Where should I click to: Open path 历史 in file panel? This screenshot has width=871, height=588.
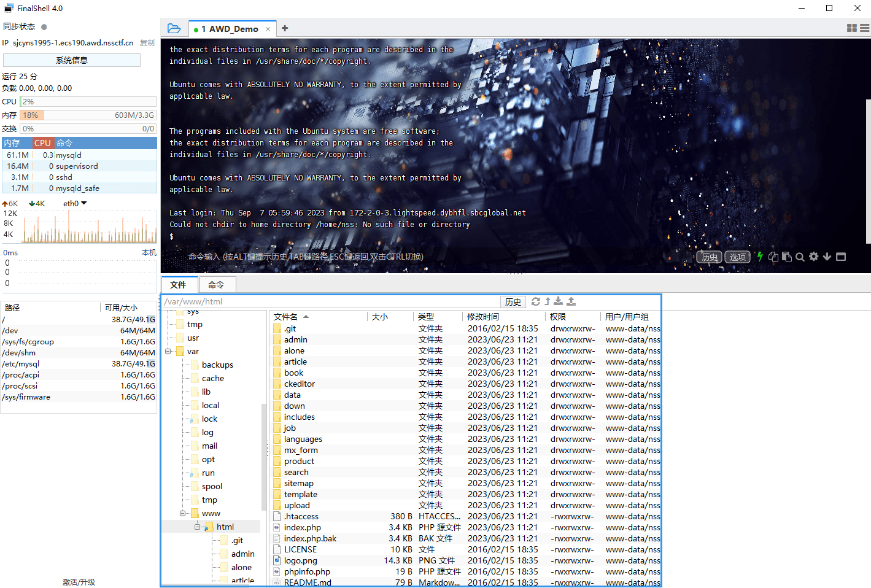(x=513, y=302)
